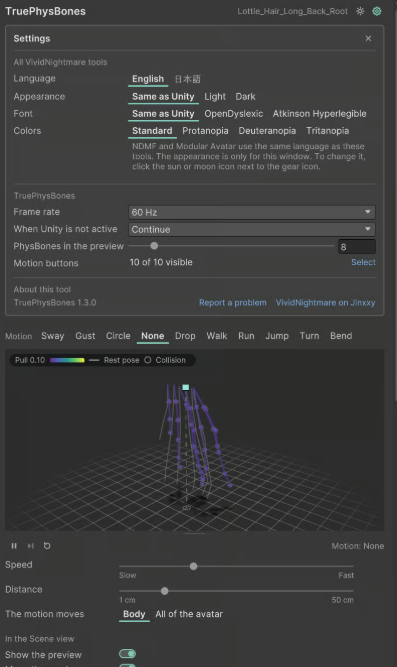Step forward one frame in preview
This screenshot has width=397, height=667.
pos(31,546)
